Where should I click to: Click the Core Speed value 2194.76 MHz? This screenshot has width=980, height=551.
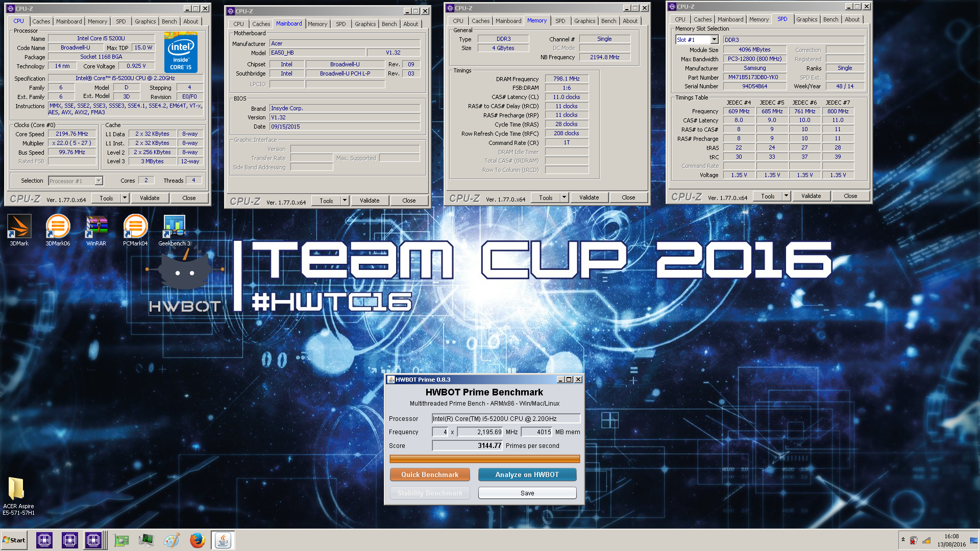(72, 134)
